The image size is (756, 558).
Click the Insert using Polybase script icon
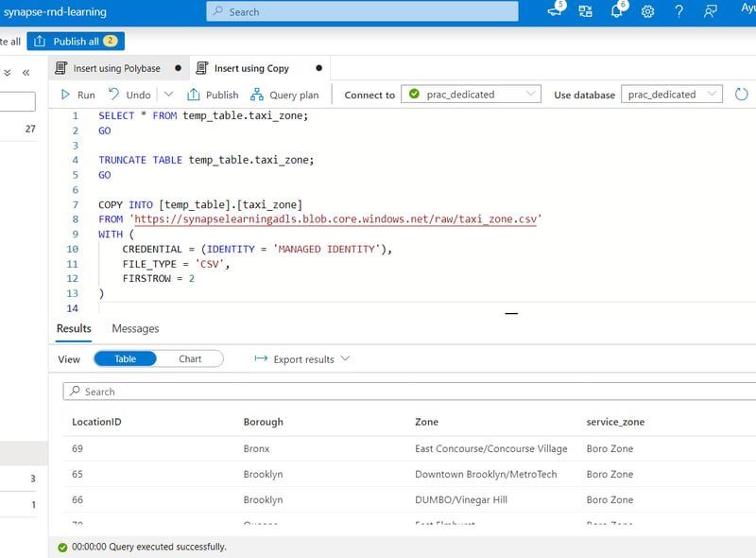(60, 68)
